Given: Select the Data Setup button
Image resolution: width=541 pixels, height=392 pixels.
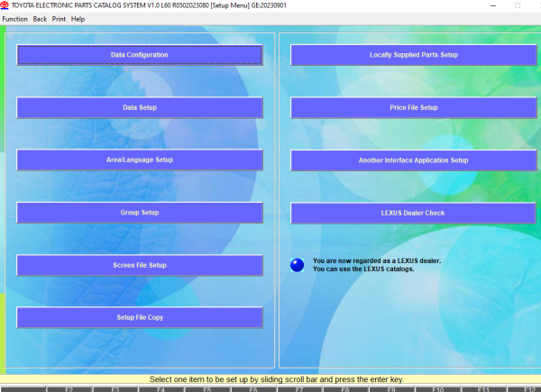Looking at the screenshot, I should pos(140,107).
